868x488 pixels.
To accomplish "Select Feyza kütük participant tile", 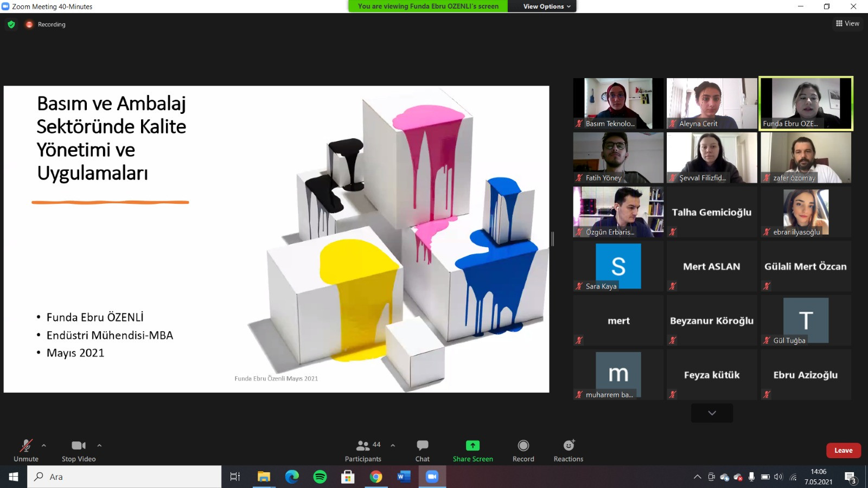I will click(x=712, y=375).
